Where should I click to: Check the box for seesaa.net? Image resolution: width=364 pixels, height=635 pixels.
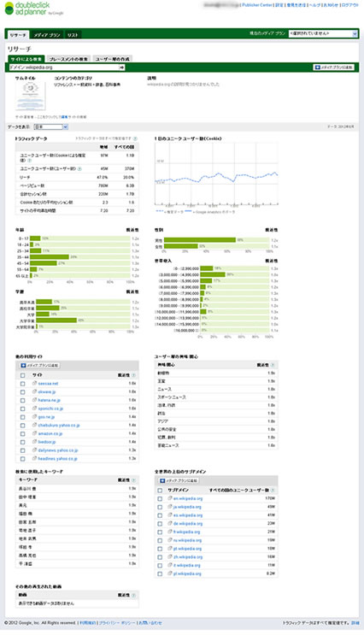coord(23,384)
